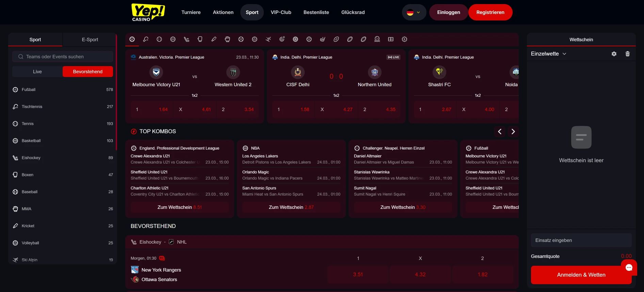
Task: Select Boxen in the sidebar list
Action: click(63, 175)
